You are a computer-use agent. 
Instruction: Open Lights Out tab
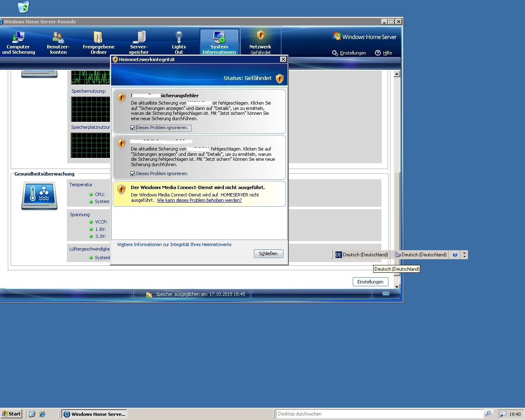click(179, 43)
